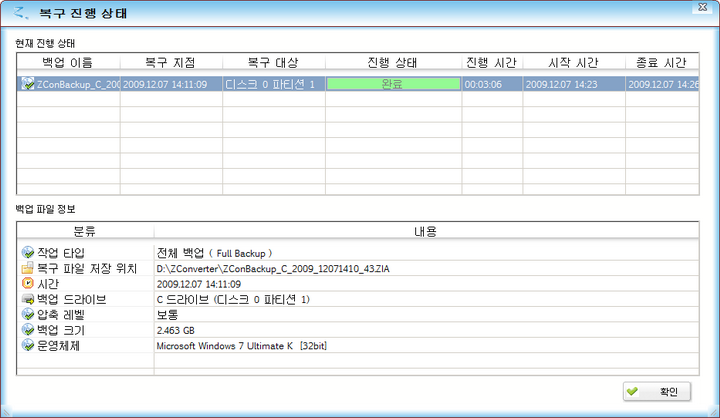This screenshot has width=720, height=418.
Task: Click the D:\ZConverter ZIA file path
Action: click(273, 269)
